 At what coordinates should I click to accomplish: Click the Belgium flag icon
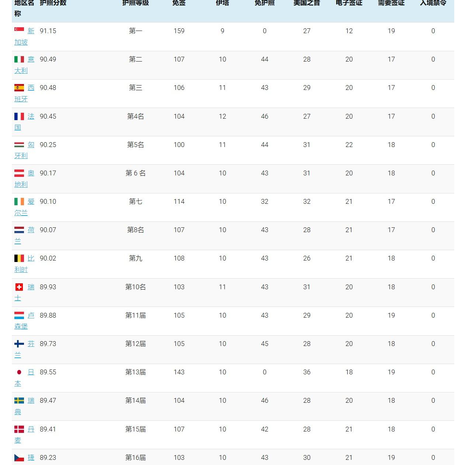coord(19,258)
